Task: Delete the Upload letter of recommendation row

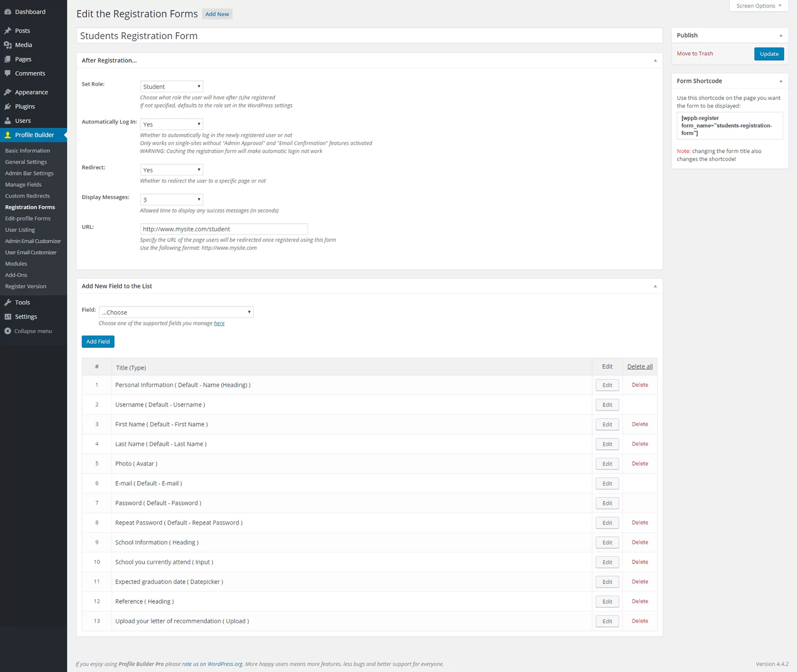Action: click(x=640, y=621)
